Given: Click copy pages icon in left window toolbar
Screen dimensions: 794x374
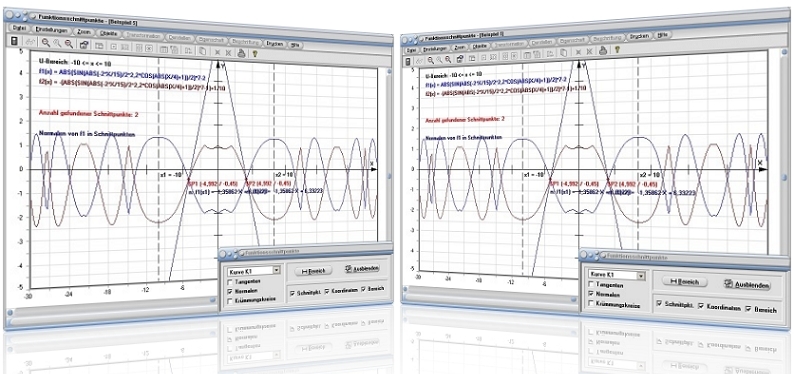Looking at the screenshot, I should [202, 51].
